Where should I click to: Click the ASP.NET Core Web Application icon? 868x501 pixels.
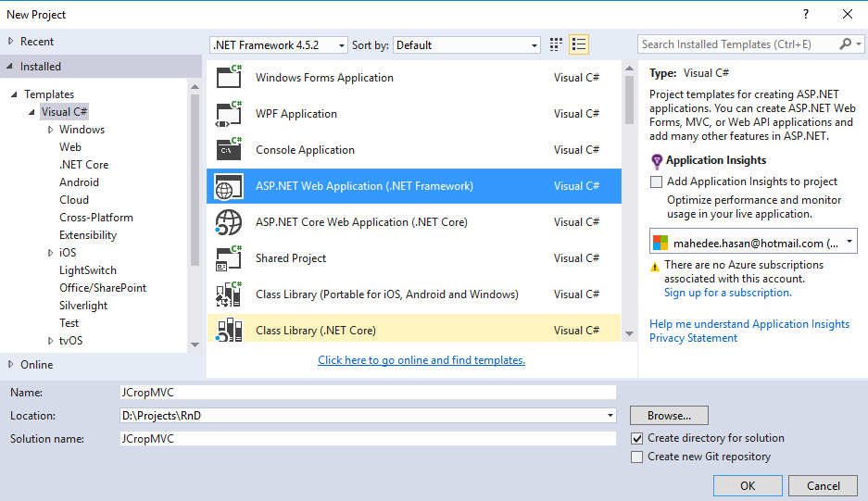[229, 222]
